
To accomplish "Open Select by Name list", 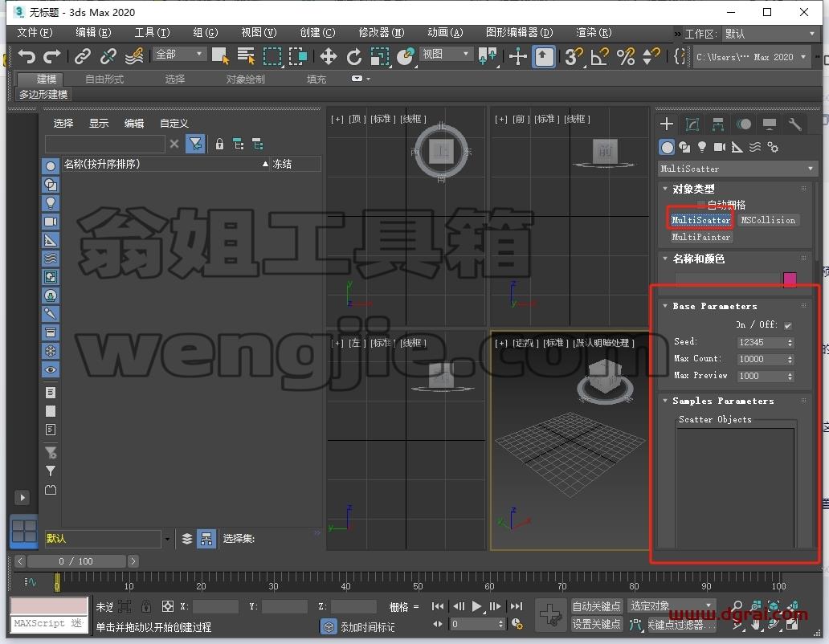I will point(246,56).
